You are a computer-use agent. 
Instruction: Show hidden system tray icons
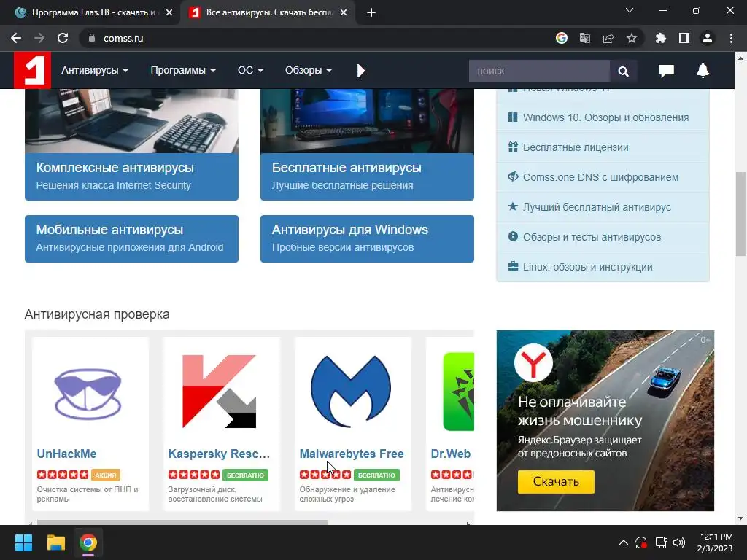(x=623, y=542)
